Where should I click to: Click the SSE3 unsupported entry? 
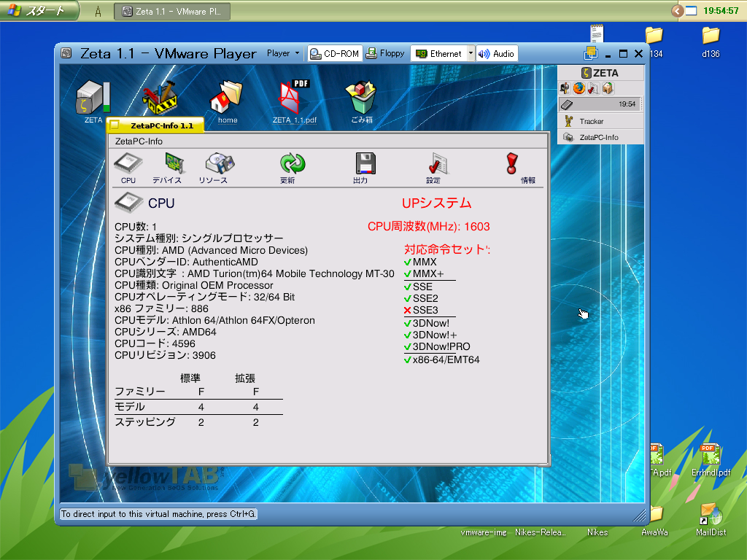click(421, 310)
